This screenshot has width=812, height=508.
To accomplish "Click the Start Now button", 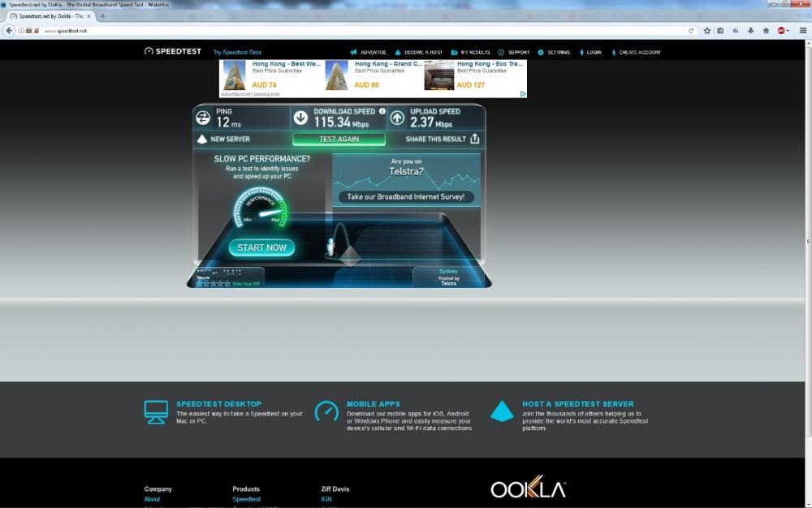I will 261,248.
